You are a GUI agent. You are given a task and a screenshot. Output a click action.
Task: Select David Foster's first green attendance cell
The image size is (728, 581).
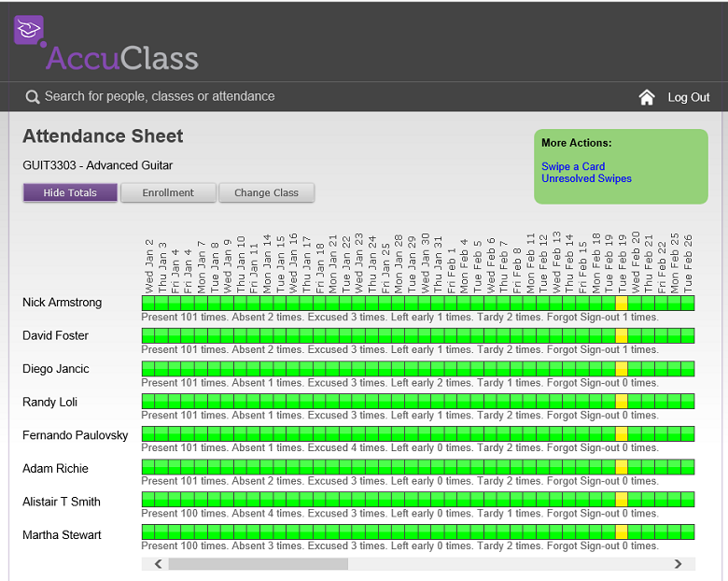147,336
